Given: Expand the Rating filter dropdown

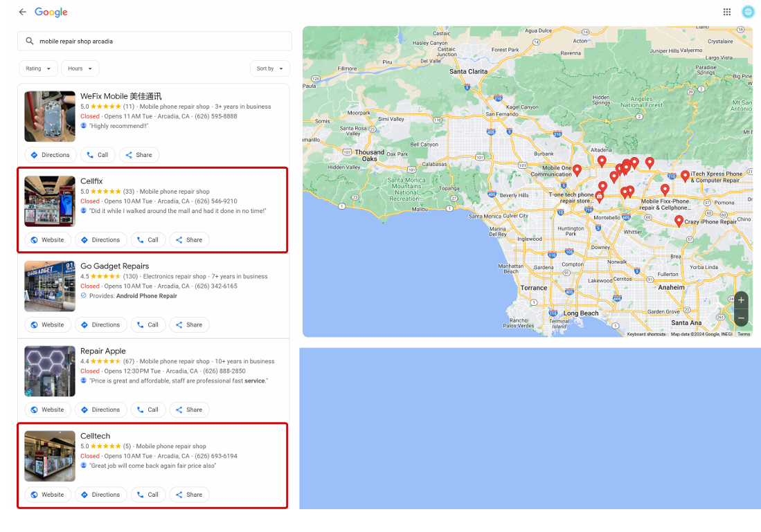Looking at the screenshot, I should point(38,68).
